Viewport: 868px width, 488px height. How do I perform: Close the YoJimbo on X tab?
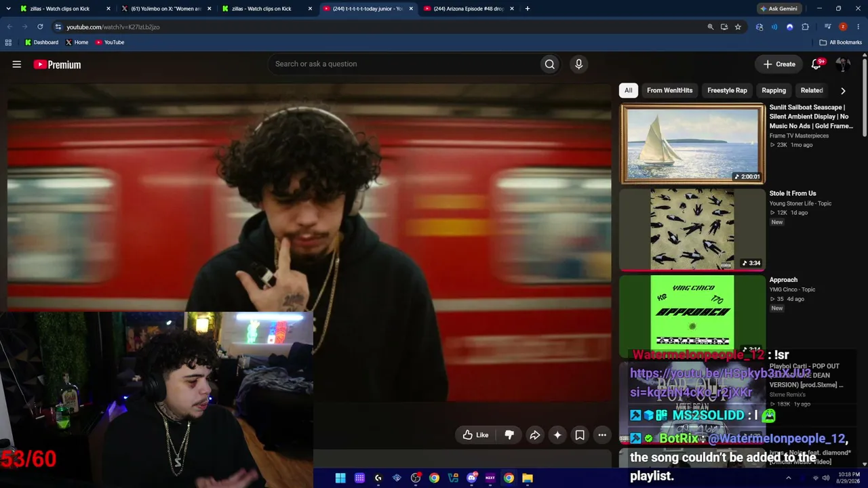click(209, 9)
